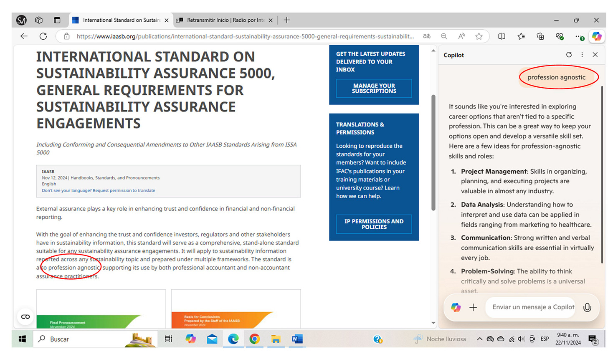The width and height of the screenshot is (608, 364).
Task: Open the Workspaces icon in Edge title bar
Action: [x=39, y=20]
